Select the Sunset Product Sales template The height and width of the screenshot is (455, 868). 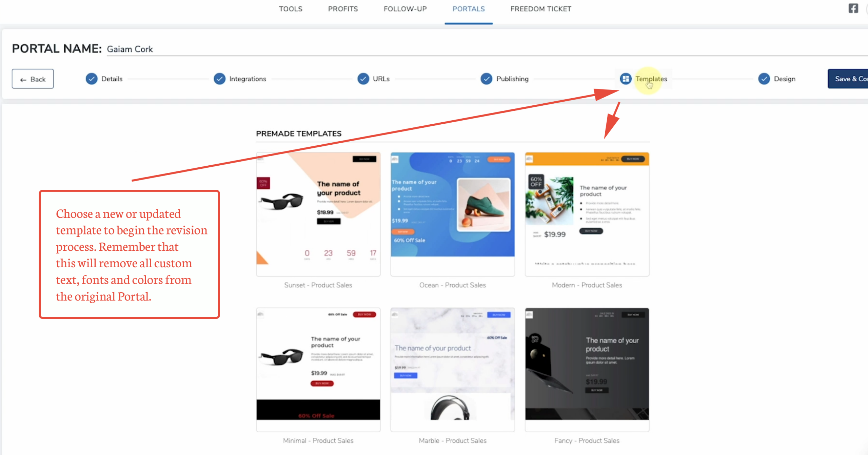318,214
